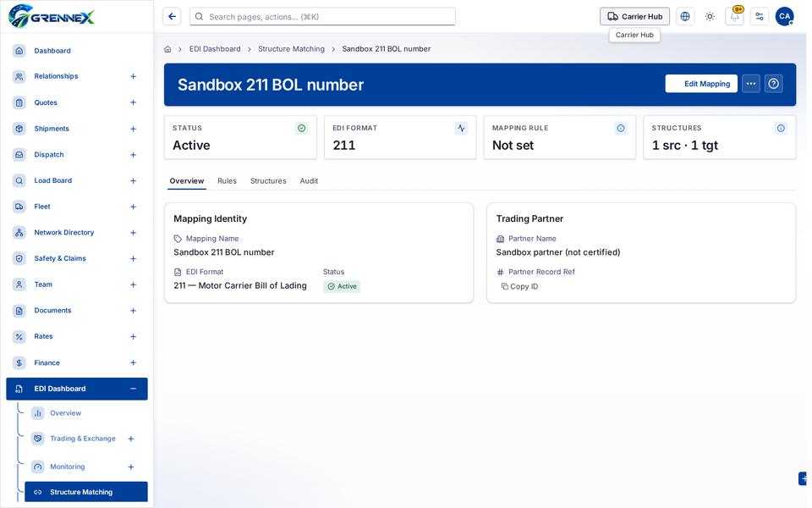812x508 pixels.
Task: Expand the Trading & Exchange submenu
Action: pyautogui.click(x=131, y=439)
